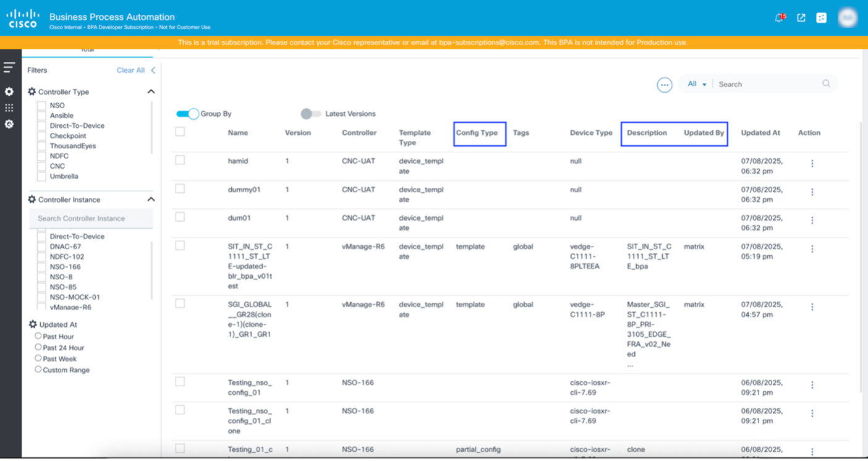
Task: Open the hamburger menu in dark sidebar
Action: pos(9,67)
